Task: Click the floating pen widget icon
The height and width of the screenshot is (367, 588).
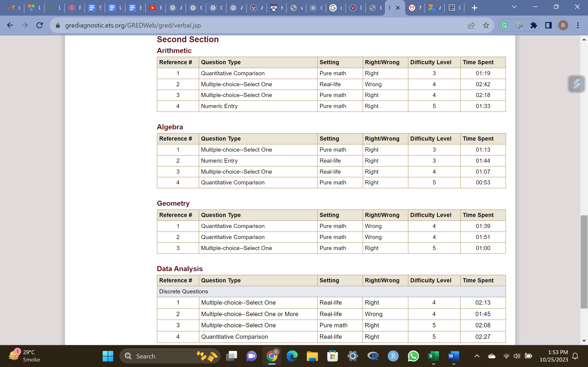Action: [x=576, y=84]
